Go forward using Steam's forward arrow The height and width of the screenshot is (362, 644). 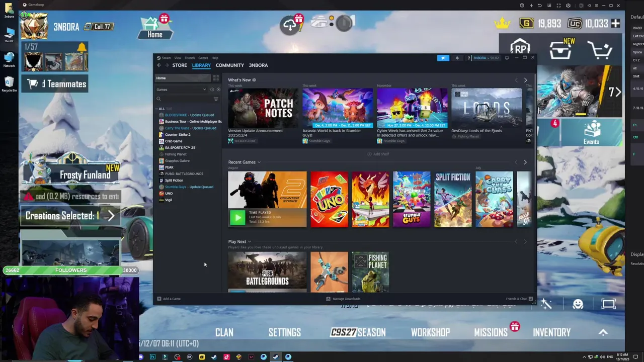click(167, 65)
